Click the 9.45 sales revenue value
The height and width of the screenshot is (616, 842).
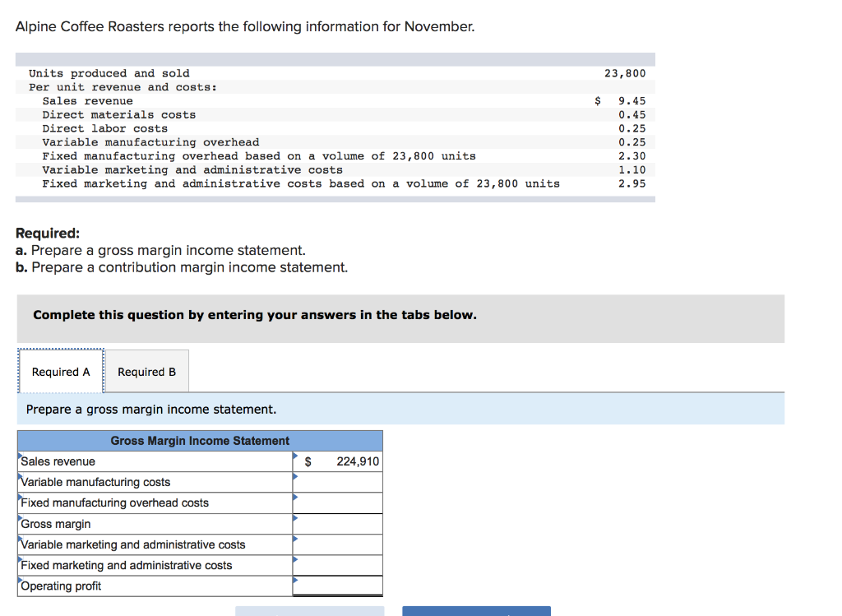[632, 101]
